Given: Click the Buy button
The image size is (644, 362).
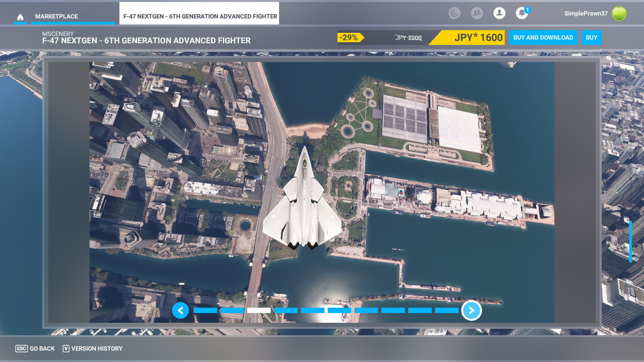Looking at the screenshot, I should point(591,38).
